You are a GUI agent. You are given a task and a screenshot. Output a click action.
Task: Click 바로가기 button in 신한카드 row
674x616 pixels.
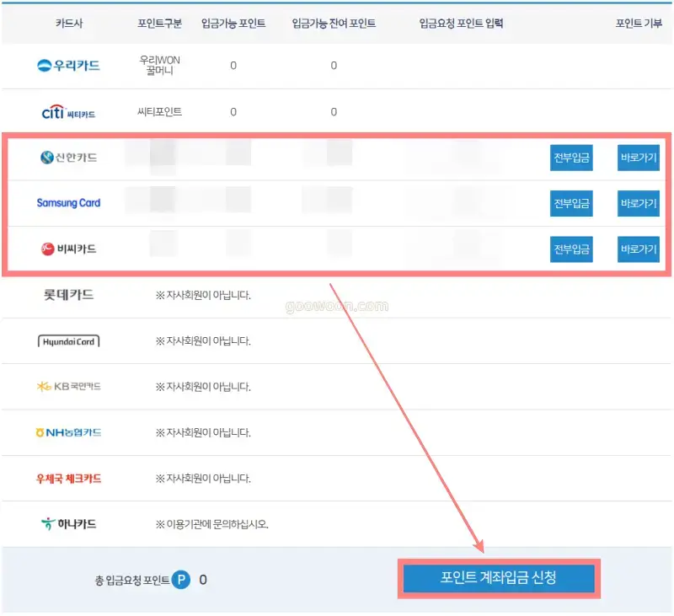pyautogui.click(x=639, y=158)
